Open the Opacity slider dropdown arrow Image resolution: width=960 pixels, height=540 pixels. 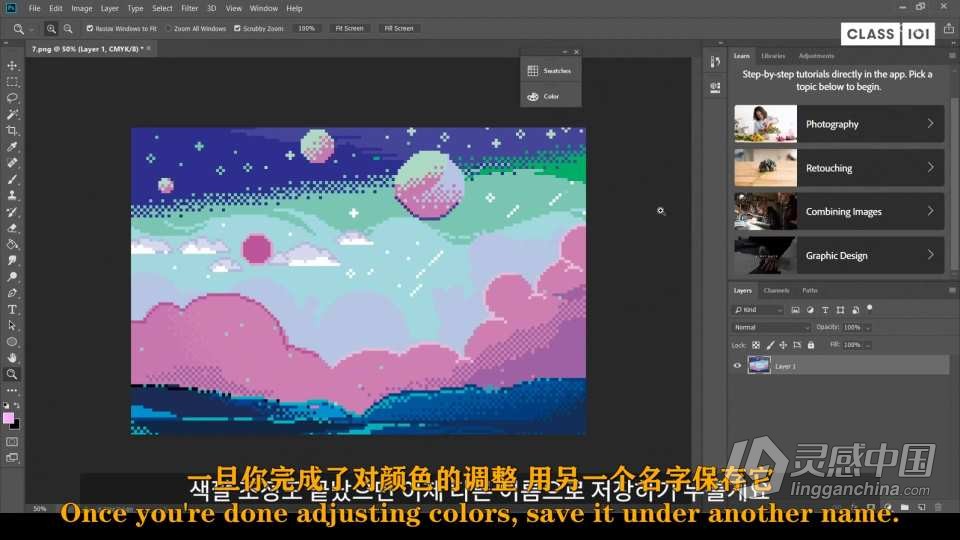point(868,328)
